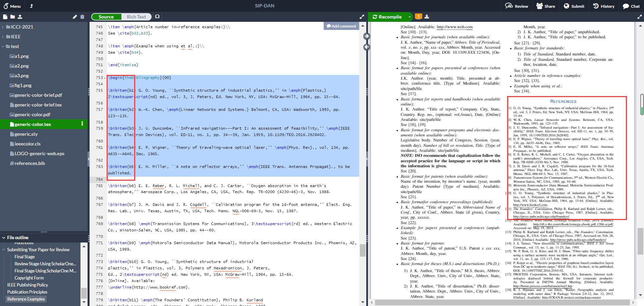
Task: Download the compiled PDF
Action: pyautogui.click(x=427, y=16)
